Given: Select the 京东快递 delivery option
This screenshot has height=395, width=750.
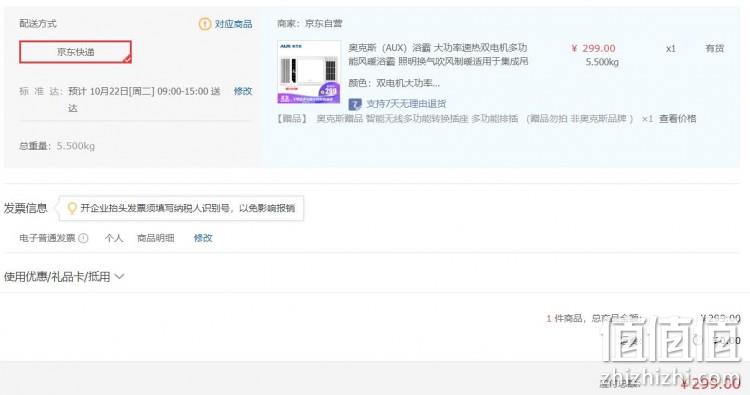Looking at the screenshot, I should pyautogui.click(x=75, y=52).
